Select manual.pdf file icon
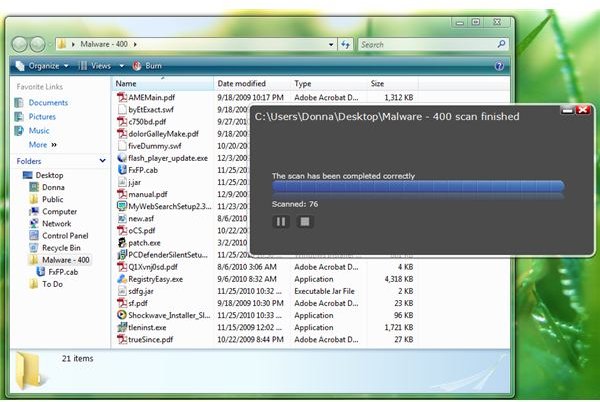 pyautogui.click(x=122, y=194)
